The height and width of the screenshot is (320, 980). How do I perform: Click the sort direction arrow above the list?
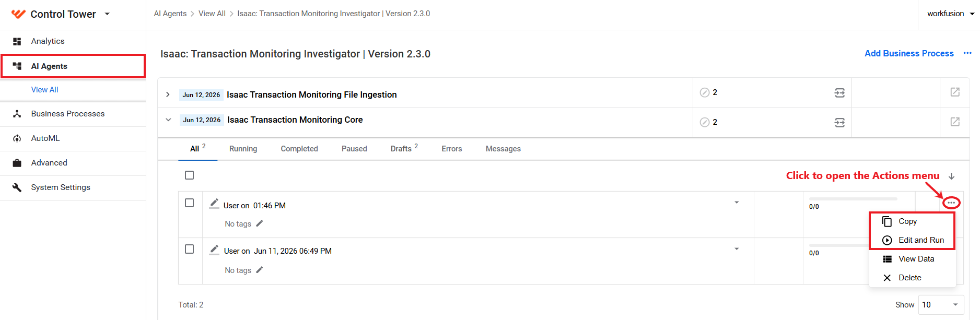952,176
